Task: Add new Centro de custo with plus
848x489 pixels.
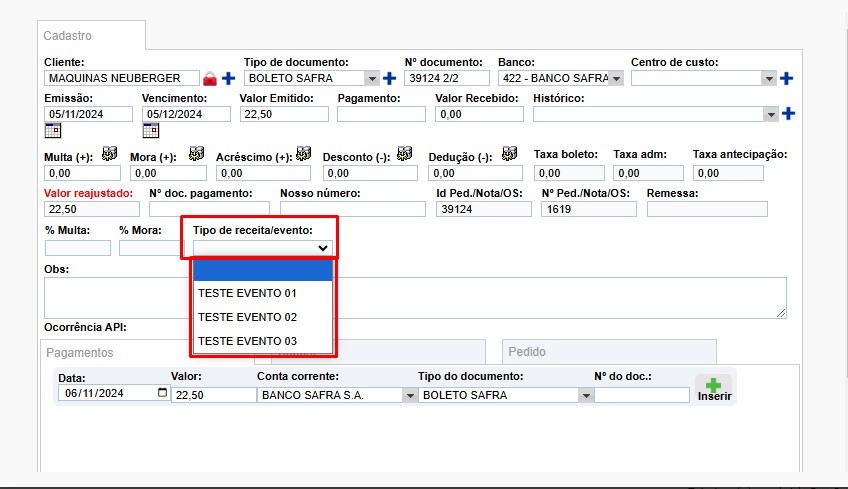Action: point(786,78)
